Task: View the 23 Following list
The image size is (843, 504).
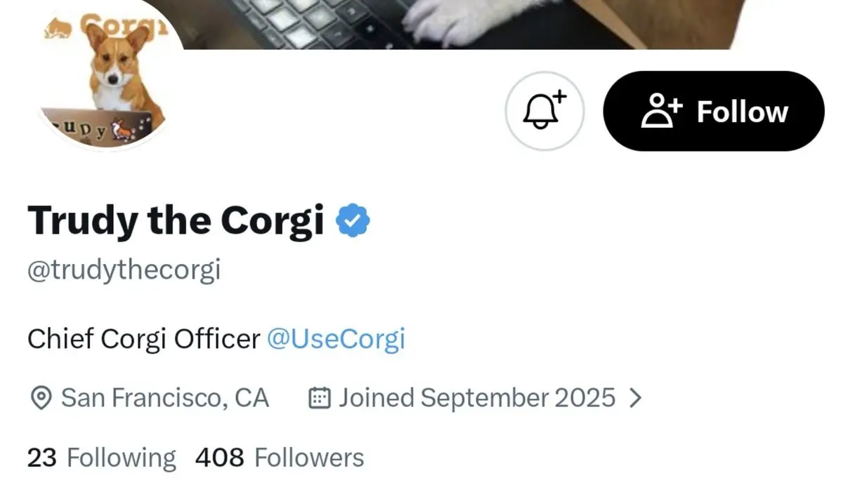Action: coord(102,458)
